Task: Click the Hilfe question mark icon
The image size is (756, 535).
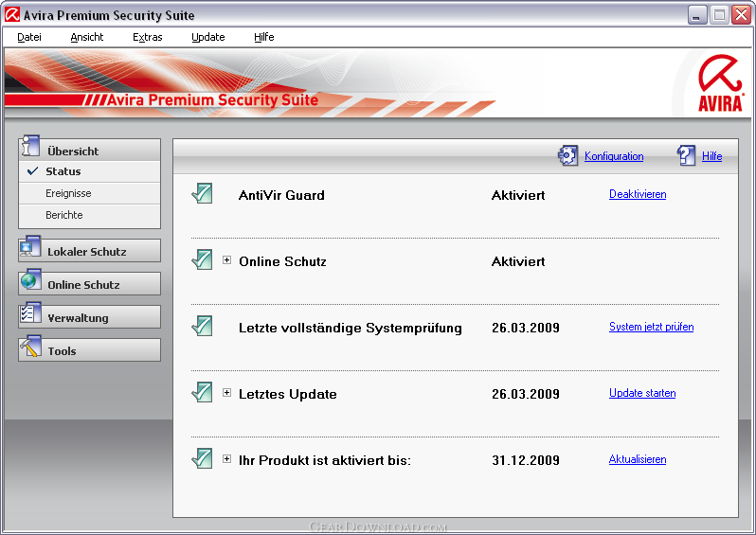Action: (686, 155)
